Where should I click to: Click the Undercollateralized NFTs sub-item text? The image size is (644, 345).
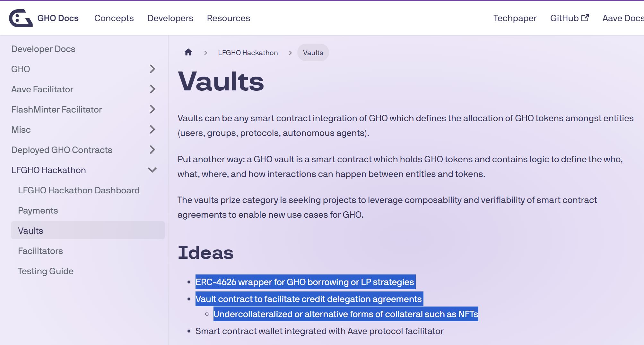[346, 314]
